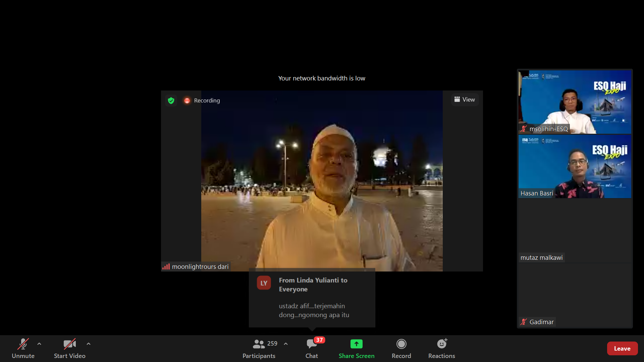Open the Participants list
The image size is (644, 362).
tap(259, 348)
